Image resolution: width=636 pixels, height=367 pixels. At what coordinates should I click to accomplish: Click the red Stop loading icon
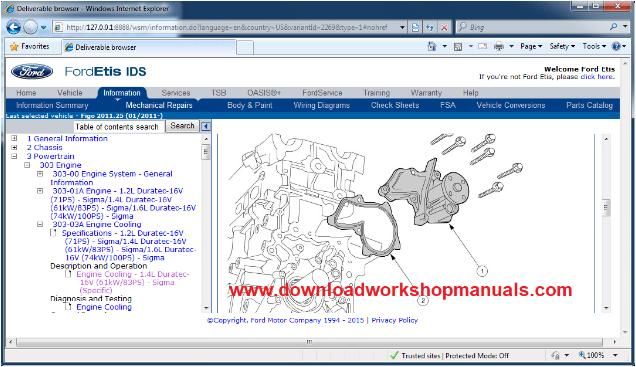click(x=444, y=28)
